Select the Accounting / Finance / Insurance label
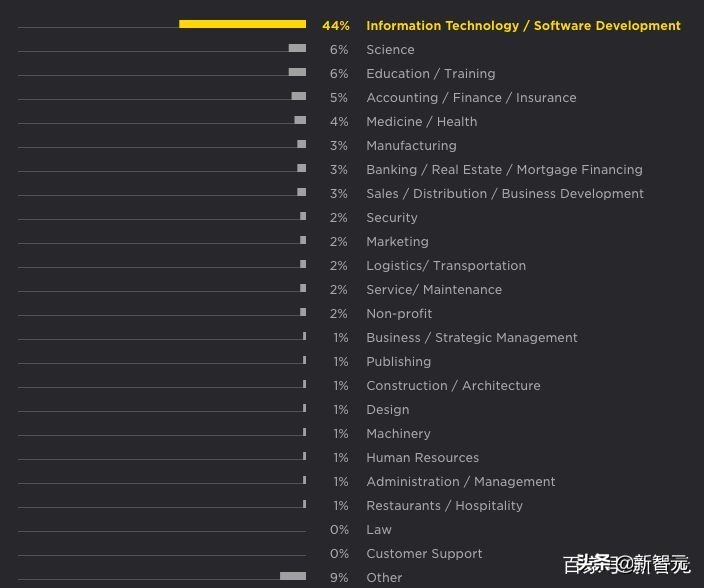The image size is (704, 588). tap(471, 98)
